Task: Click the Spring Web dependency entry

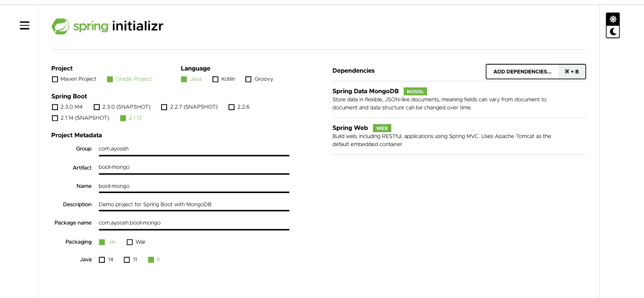Action: click(x=351, y=128)
